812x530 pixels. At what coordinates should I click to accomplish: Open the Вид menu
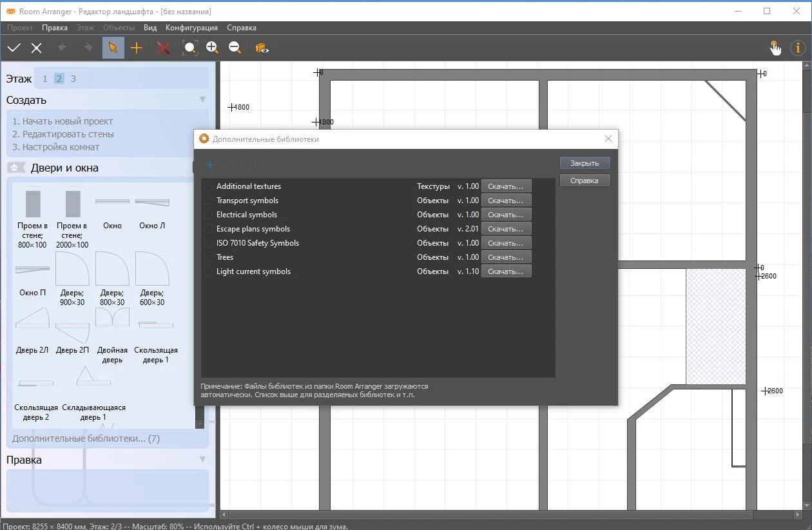[x=150, y=28]
